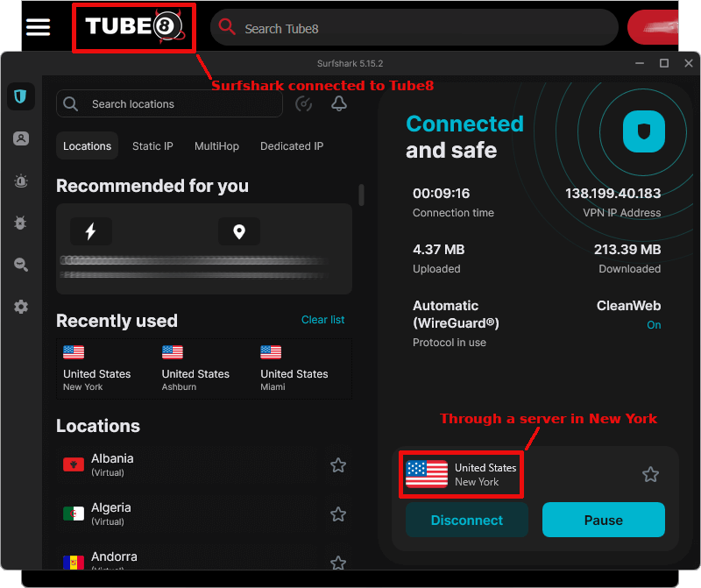Open the account profile sidebar icon

(20, 138)
